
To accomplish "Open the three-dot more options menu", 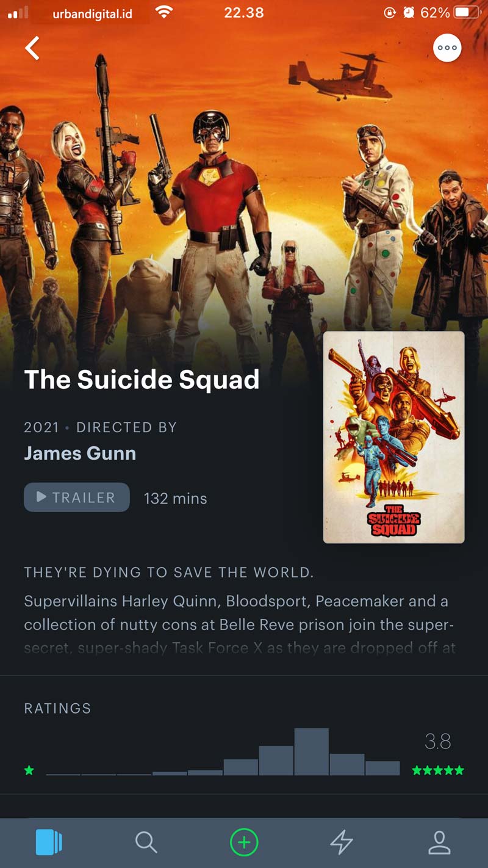I will pos(447,48).
